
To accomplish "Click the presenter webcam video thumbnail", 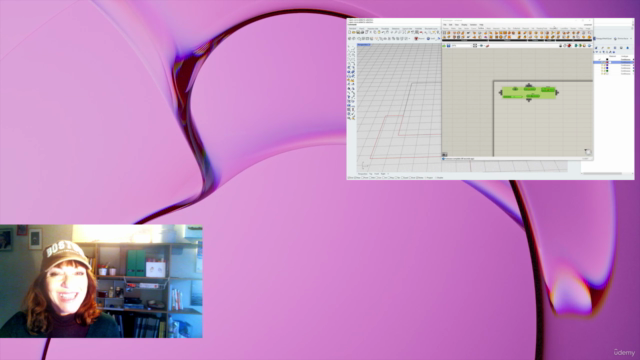I will point(101,281).
